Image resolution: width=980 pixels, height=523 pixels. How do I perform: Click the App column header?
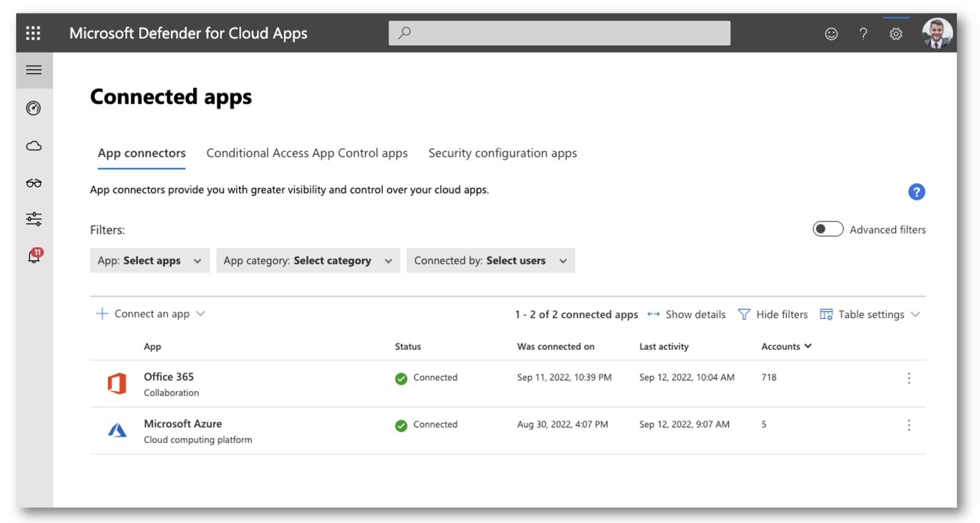coord(152,346)
